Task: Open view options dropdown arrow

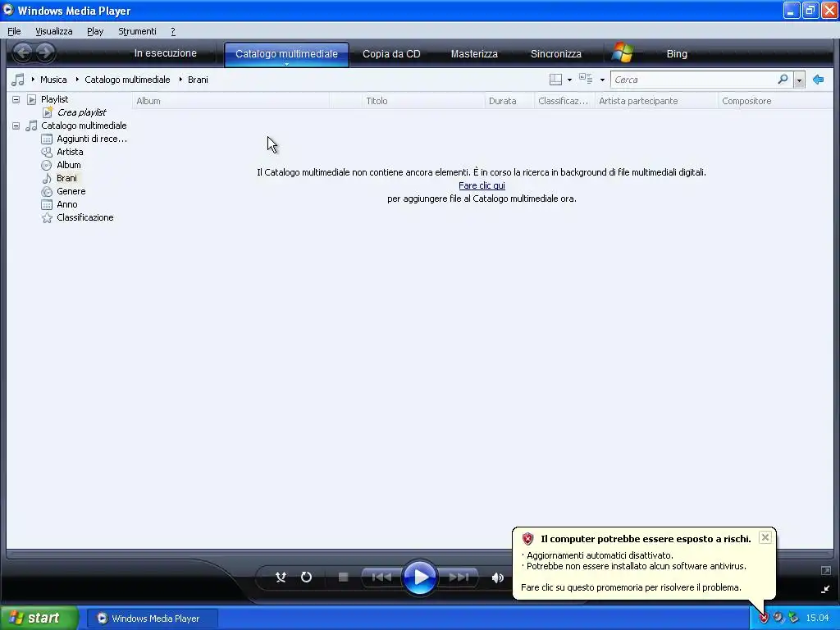Action: [x=602, y=80]
